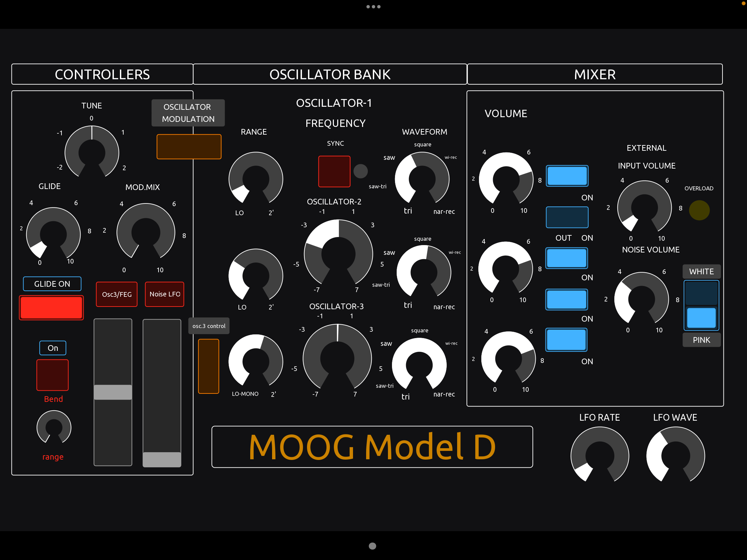Toggle the Noise LFO button
The height and width of the screenshot is (560, 747).
point(165,294)
